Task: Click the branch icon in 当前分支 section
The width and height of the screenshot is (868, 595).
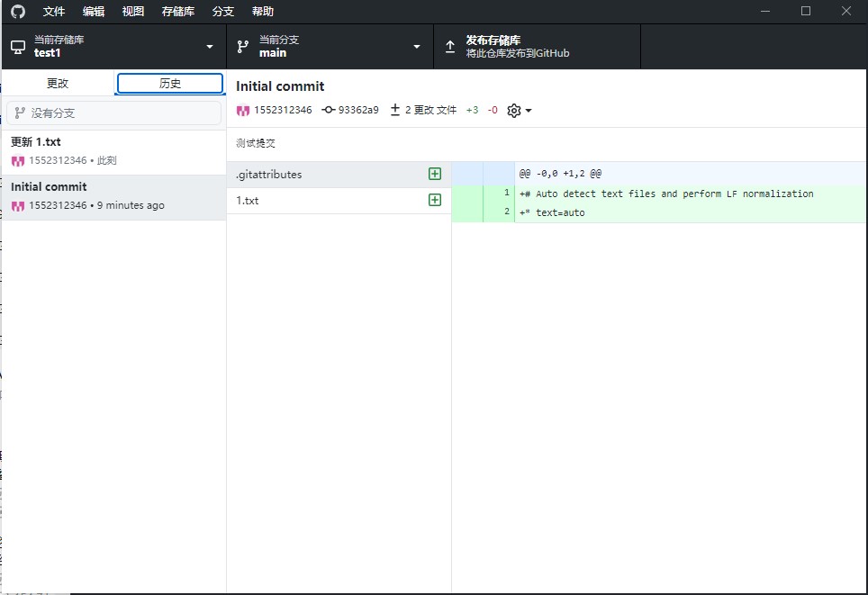Action: tap(243, 46)
